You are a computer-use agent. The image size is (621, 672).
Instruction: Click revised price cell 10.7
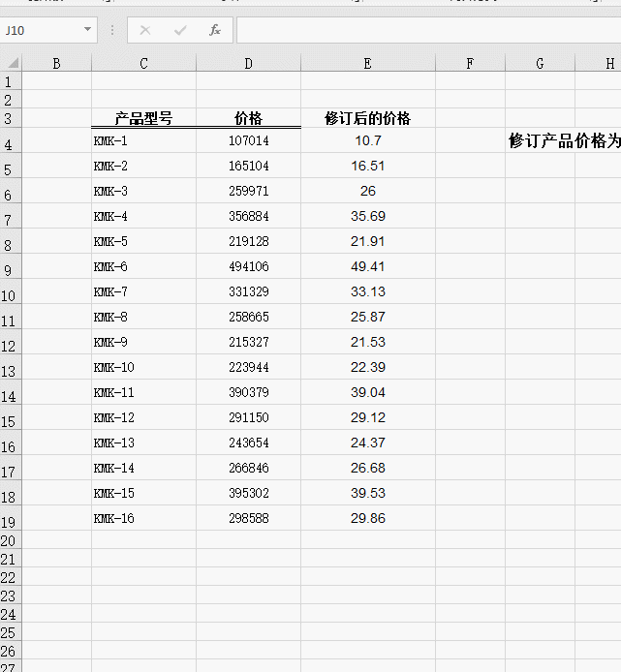(368, 140)
